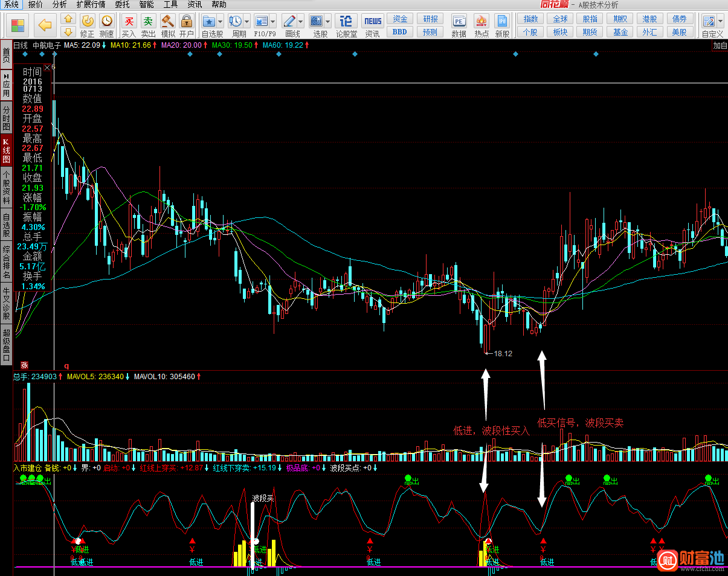Expand the 画线 drawing dropdown arrow
This screenshot has height=576, width=728.
click(301, 21)
